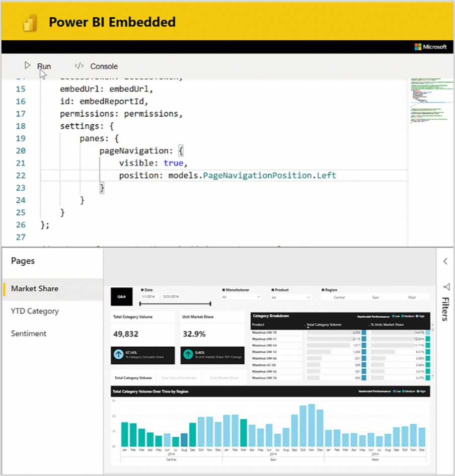The width and height of the screenshot is (455, 476).
Task: Click the tallest East region Nov bar
Action: click(x=312, y=425)
